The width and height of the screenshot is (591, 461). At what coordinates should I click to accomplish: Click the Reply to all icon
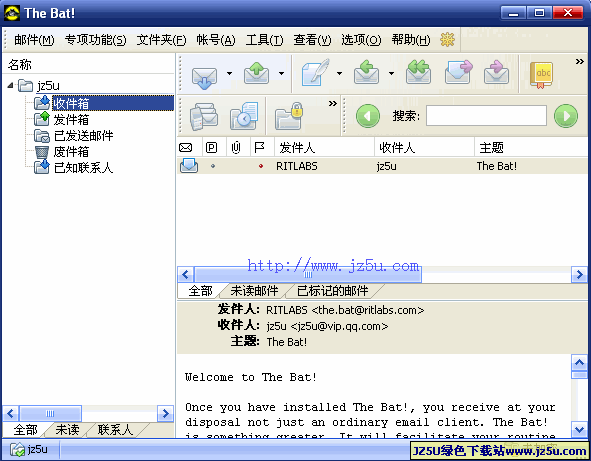(418, 72)
